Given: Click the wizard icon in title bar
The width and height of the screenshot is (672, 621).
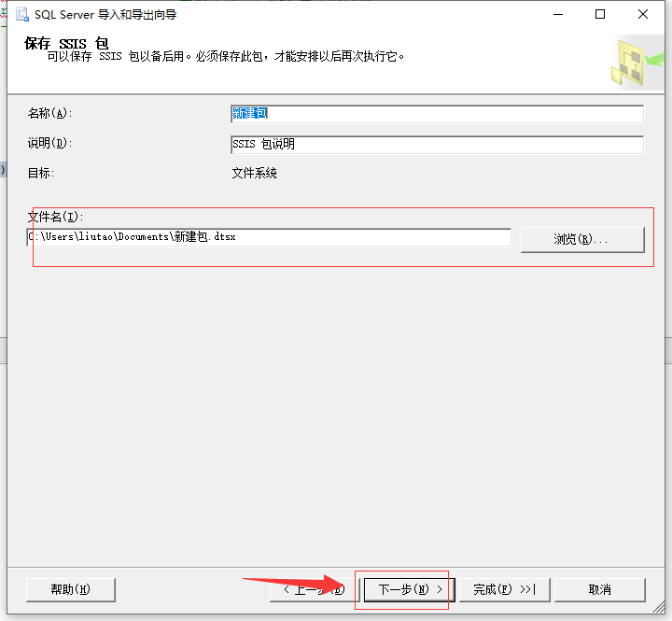Looking at the screenshot, I should coord(22,14).
